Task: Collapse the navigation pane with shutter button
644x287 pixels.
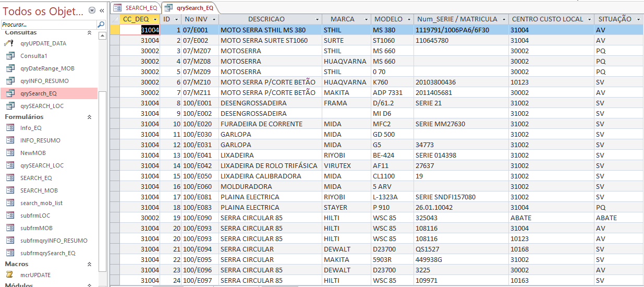Action: [102, 10]
